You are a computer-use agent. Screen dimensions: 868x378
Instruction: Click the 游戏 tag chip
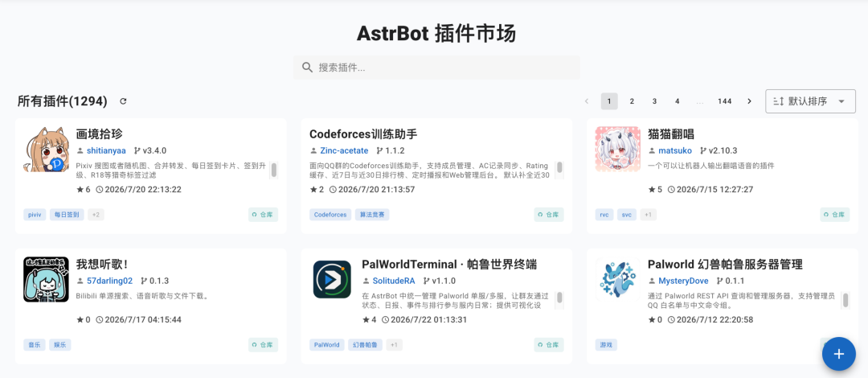click(x=606, y=345)
